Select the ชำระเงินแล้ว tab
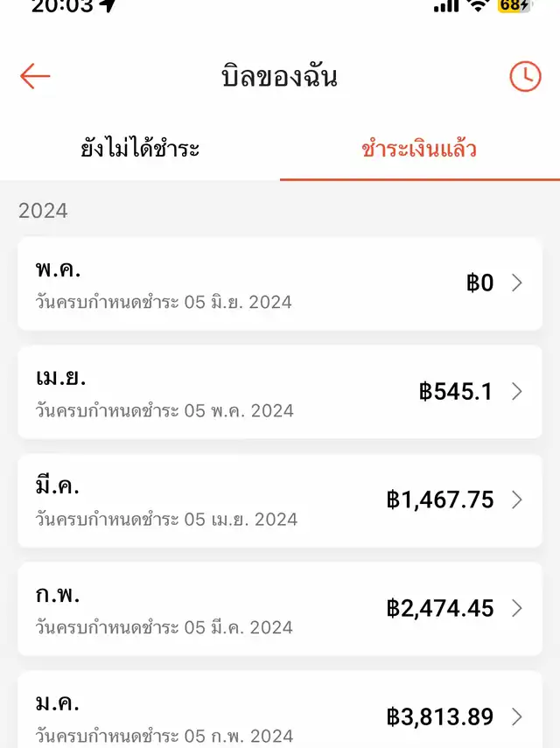The width and height of the screenshot is (560, 748). (420, 149)
